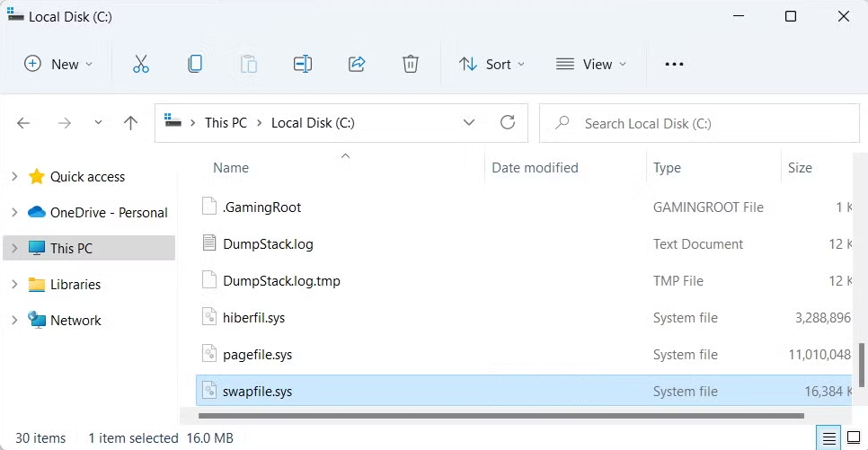Image resolution: width=868 pixels, height=450 pixels.
Task: Switch to Large icons view in status bar
Action: tap(854, 438)
